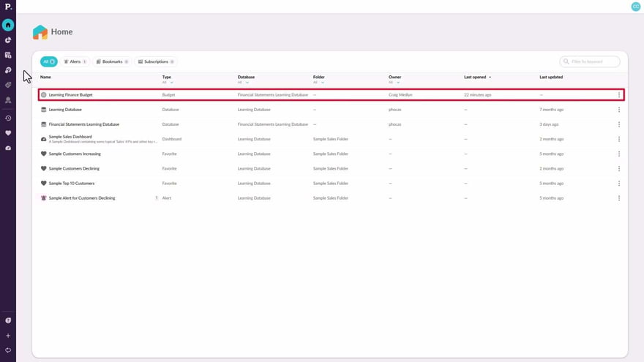Image resolution: width=644 pixels, height=362 pixels.
Task: Open Sample Top 10 Customers favorite
Action: point(71,183)
